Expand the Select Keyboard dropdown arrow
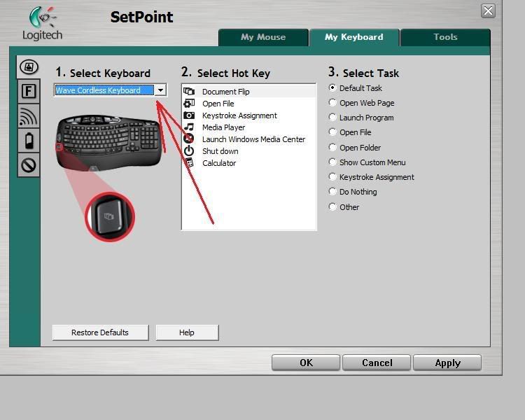The width and height of the screenshot is (525, 420). pyautogui.click(x=161, y=90)
